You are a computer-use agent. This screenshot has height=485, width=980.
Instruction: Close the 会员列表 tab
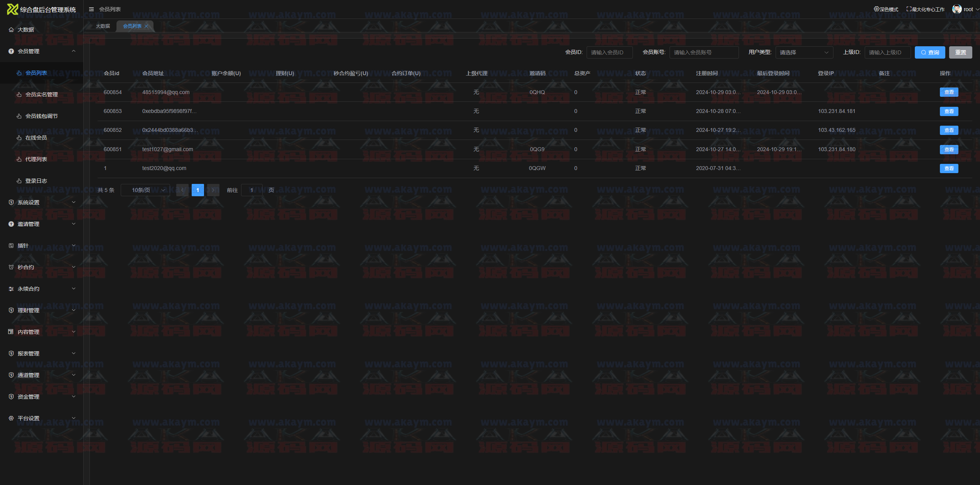147,26
